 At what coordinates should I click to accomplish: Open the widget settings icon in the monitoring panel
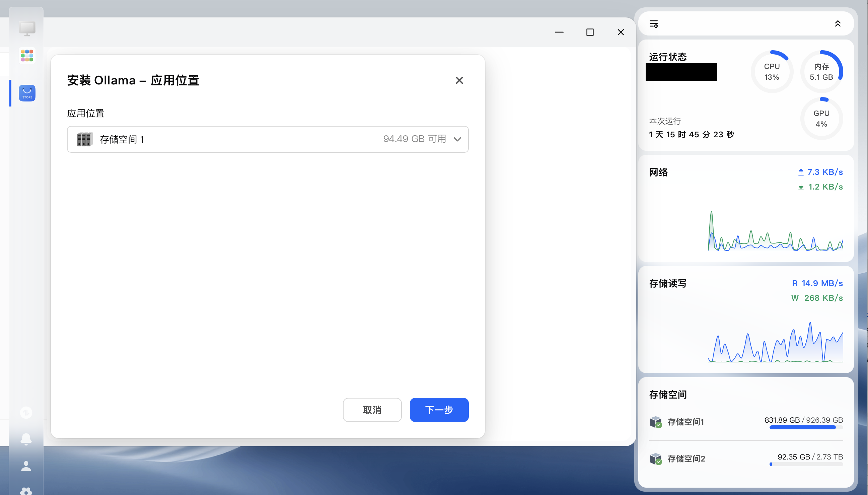tap(653, 24)
